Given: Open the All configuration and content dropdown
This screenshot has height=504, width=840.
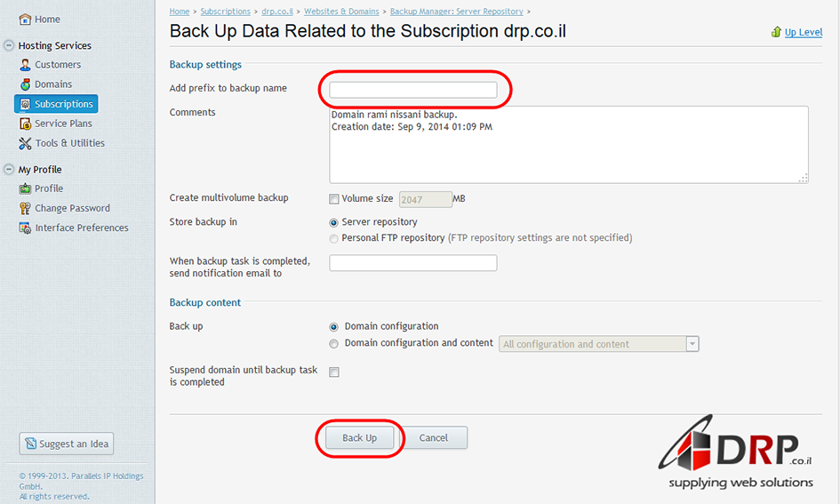Looking at the screenshot, I should [x=692, y=344].
